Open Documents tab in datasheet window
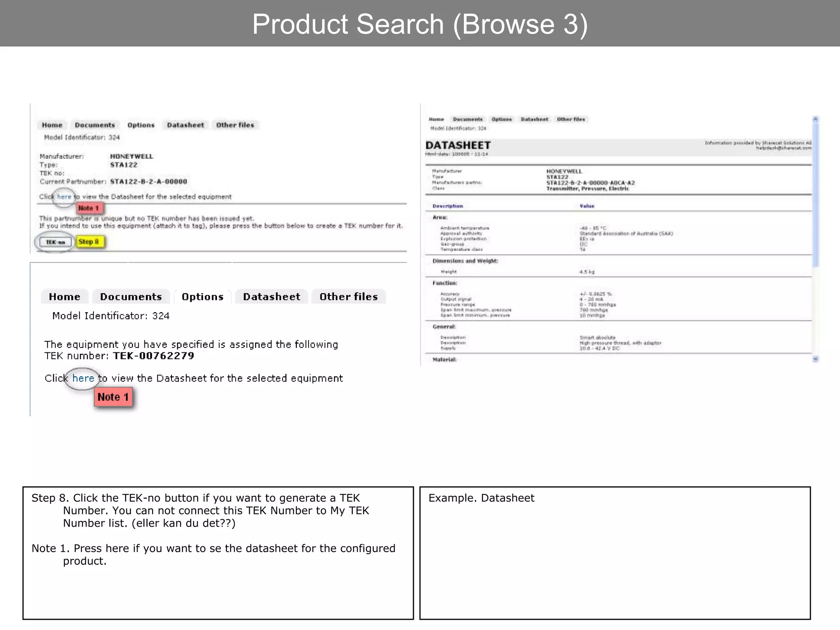The image size is (840, 630). (x=468, y=119)
